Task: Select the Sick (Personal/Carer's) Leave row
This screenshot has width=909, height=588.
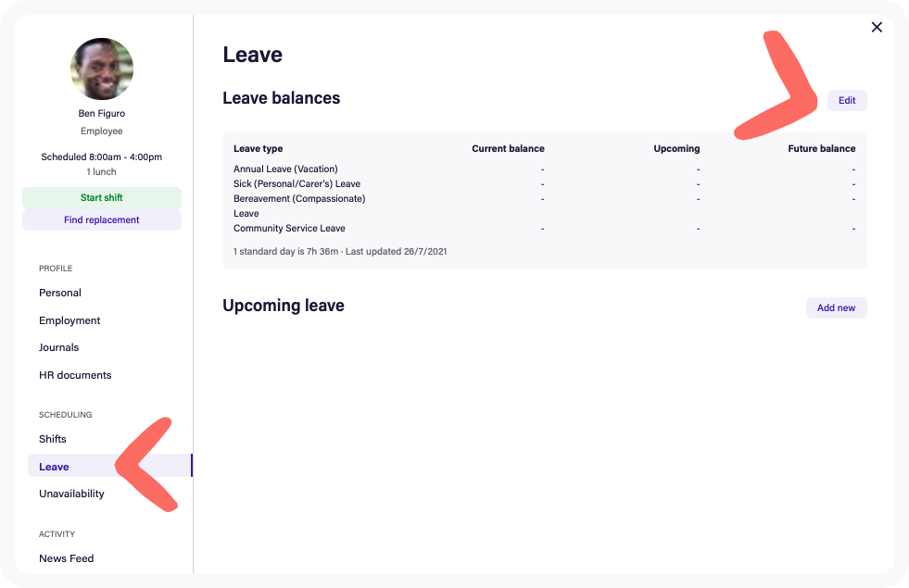Action: 544,183
